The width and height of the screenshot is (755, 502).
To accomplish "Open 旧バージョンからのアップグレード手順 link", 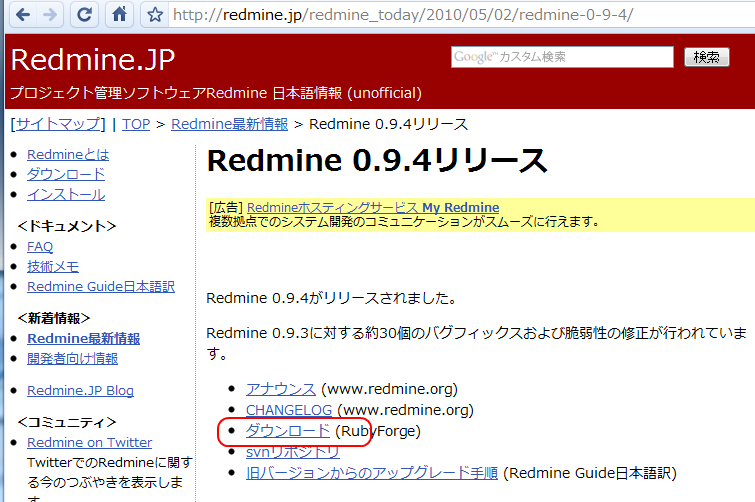I will pos(372,473).
